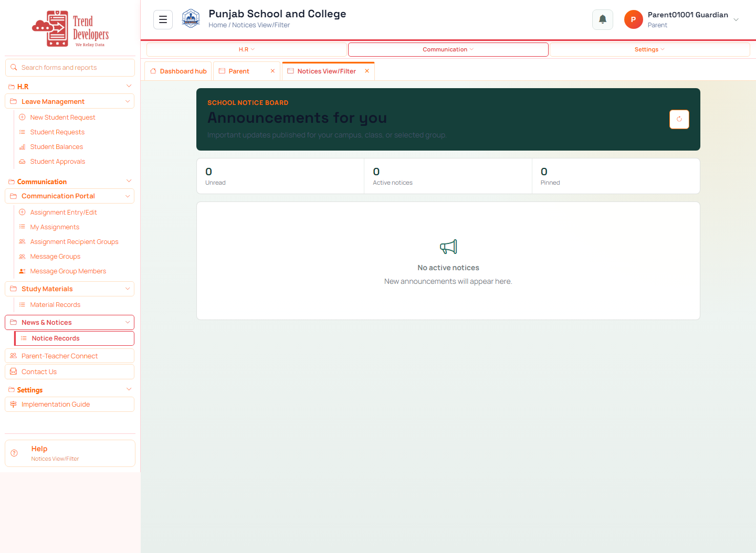This screenshot has width=756, height=553.
Task: Select Notice Records in sidebar
Action: 75,338
